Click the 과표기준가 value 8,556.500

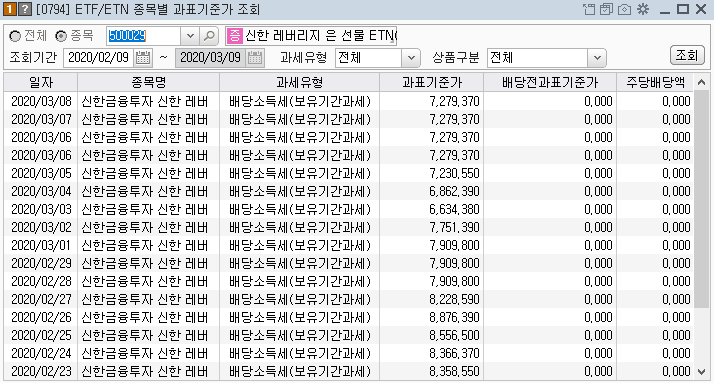click(454, 336)
